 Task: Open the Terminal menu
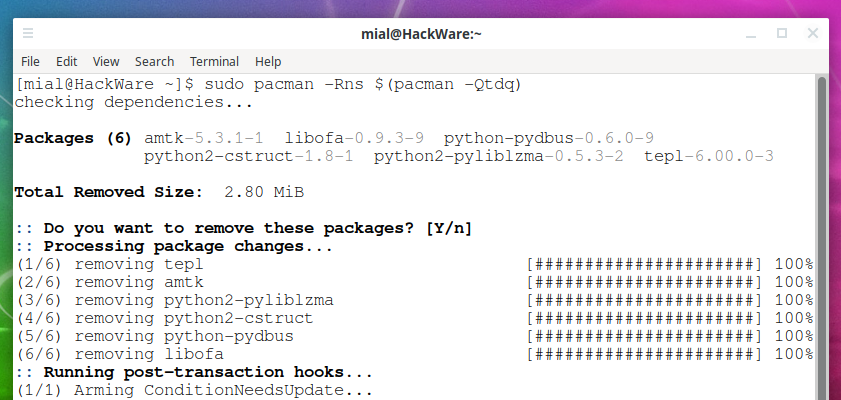[214, 62]
